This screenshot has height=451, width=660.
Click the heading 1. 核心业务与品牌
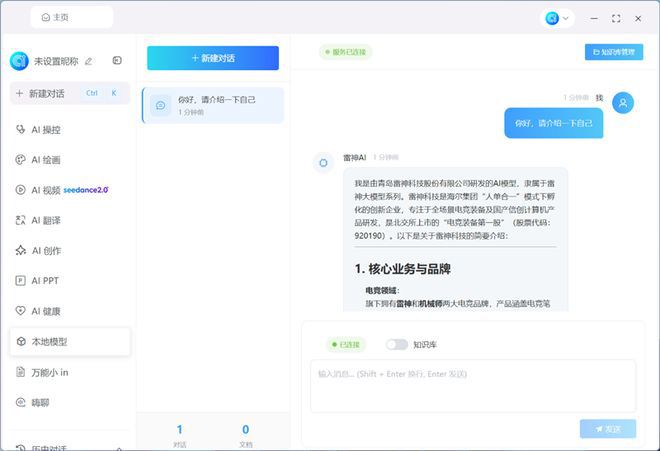tap(403, 269)
